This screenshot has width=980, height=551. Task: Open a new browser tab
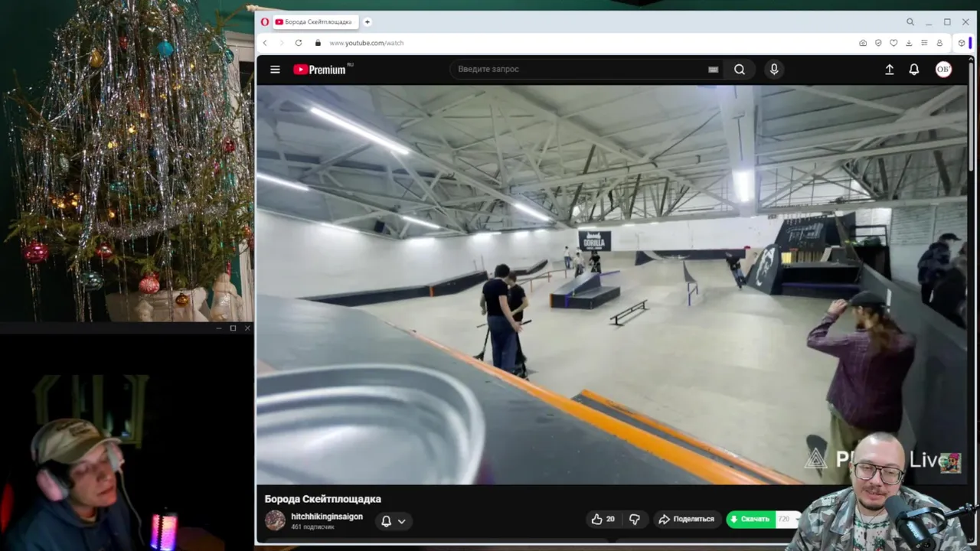(367, 22)
